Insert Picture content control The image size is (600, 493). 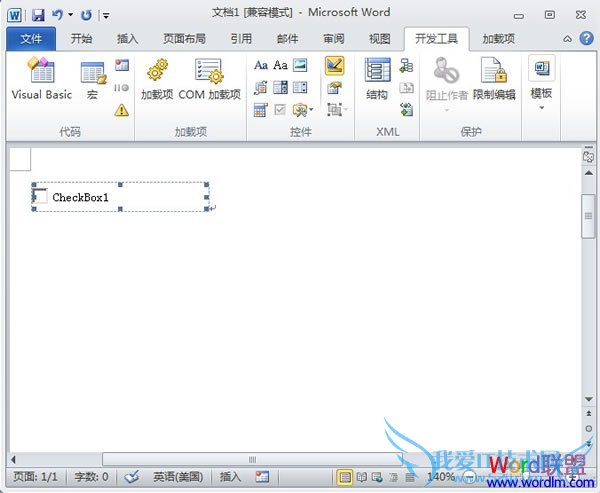click(300, 65)
